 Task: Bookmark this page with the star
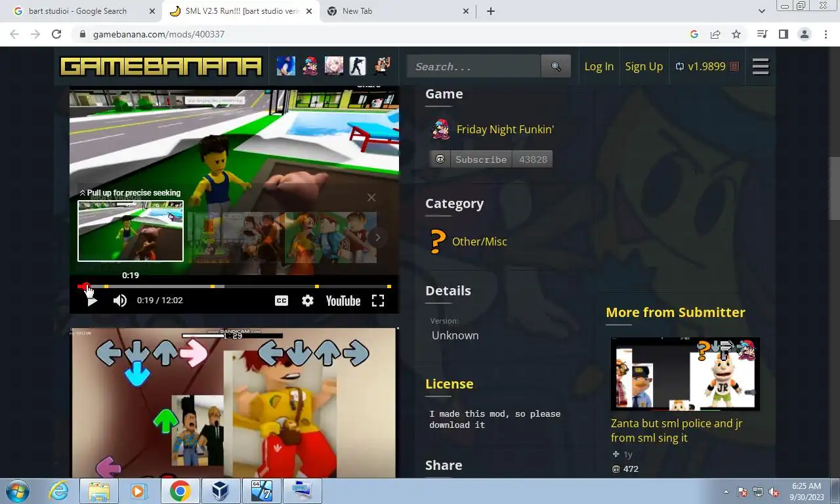click(x=736, y=34)
